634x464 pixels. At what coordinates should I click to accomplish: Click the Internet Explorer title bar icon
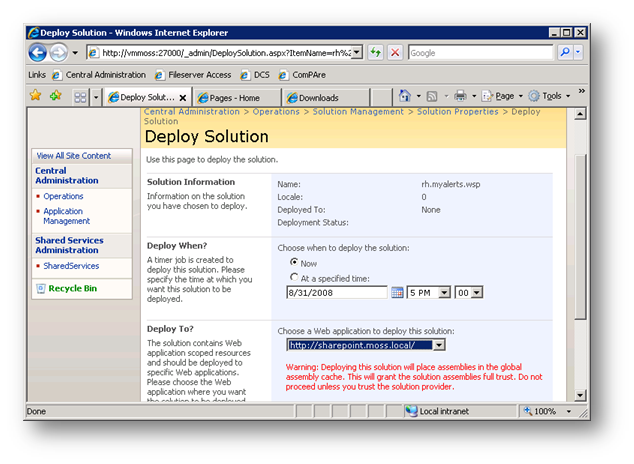34,32
